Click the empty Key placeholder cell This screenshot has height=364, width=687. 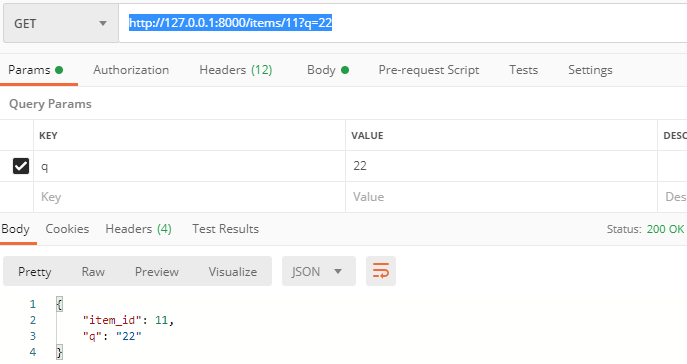pyautogui.click(x=189, y=197)
